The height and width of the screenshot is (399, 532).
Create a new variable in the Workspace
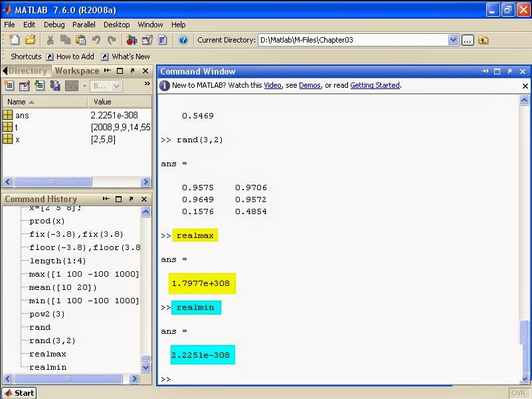tap(9, 85)
